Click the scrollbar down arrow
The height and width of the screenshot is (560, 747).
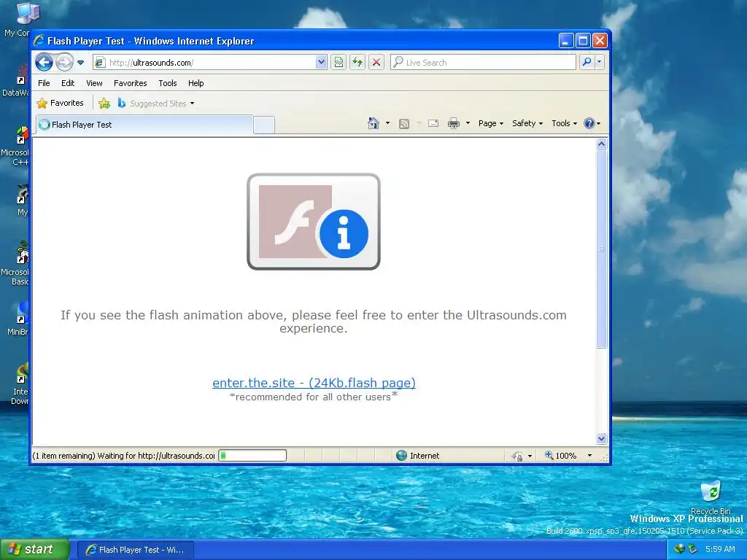tap(601, 438)
